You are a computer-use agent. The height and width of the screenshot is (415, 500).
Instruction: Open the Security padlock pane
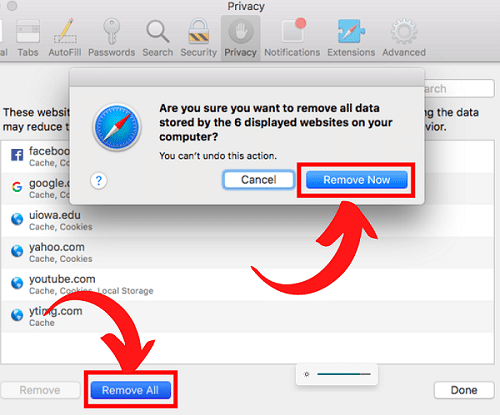(x=199, y=38)
